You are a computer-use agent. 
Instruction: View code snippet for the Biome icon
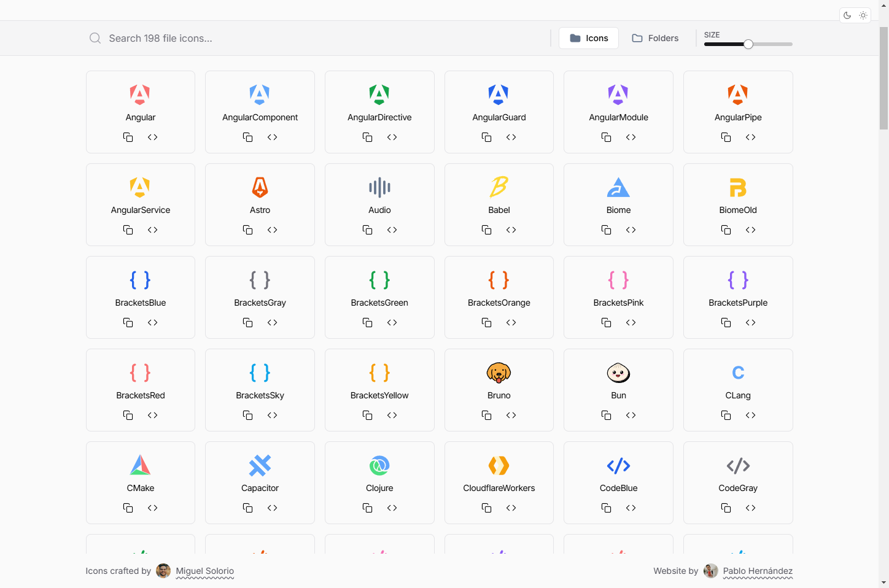(631, 230)
